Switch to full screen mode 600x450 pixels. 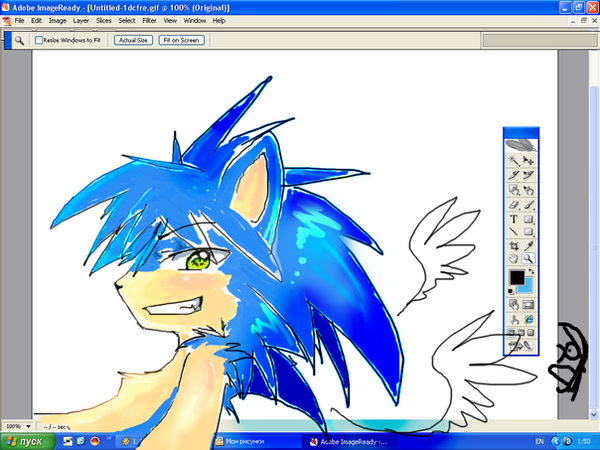(x=530, y=333)
